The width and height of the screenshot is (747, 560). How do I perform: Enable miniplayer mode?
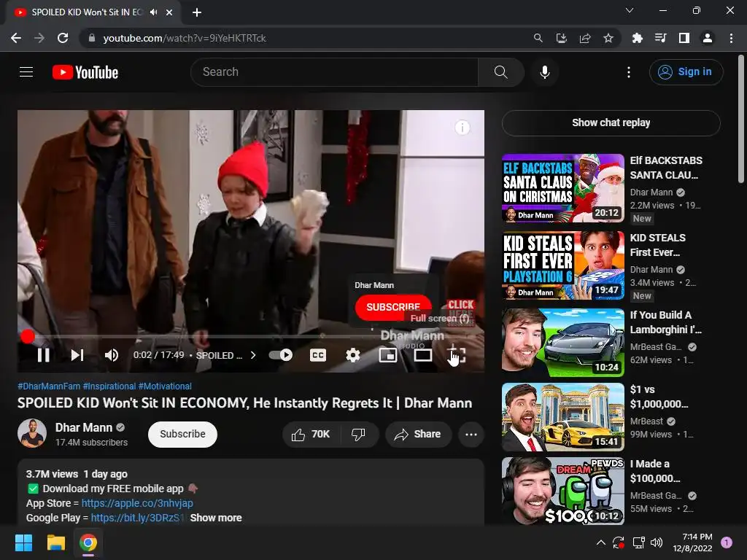click(x=388, y=355)
